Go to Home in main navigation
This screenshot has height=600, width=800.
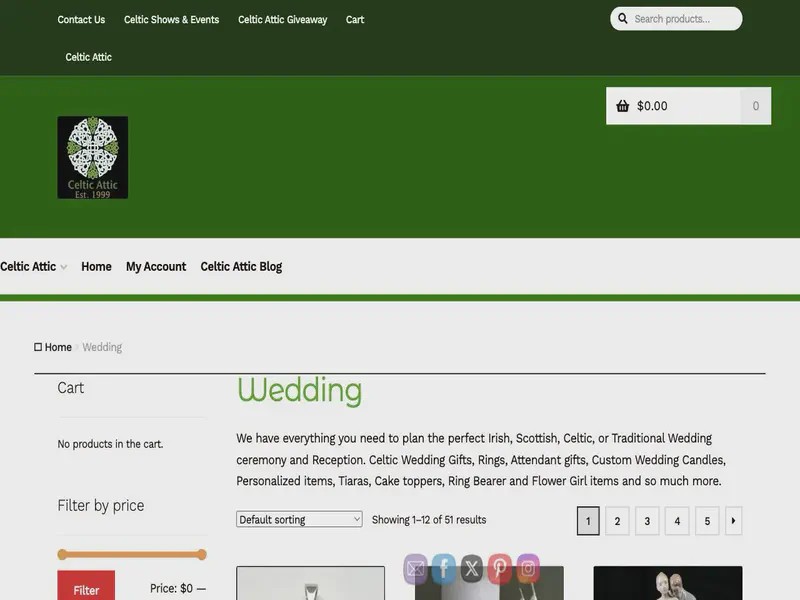(x=96, y=266)
